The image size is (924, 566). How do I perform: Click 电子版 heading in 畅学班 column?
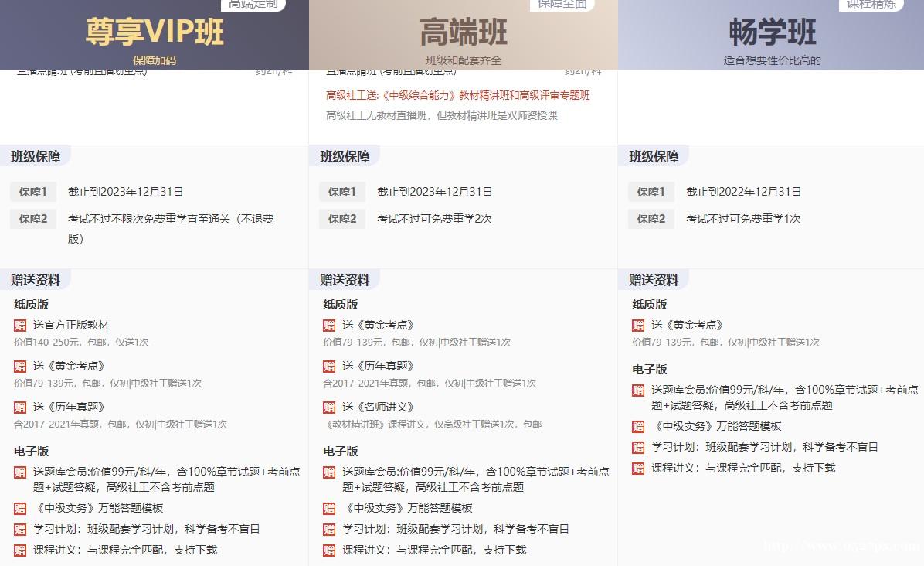650,370
